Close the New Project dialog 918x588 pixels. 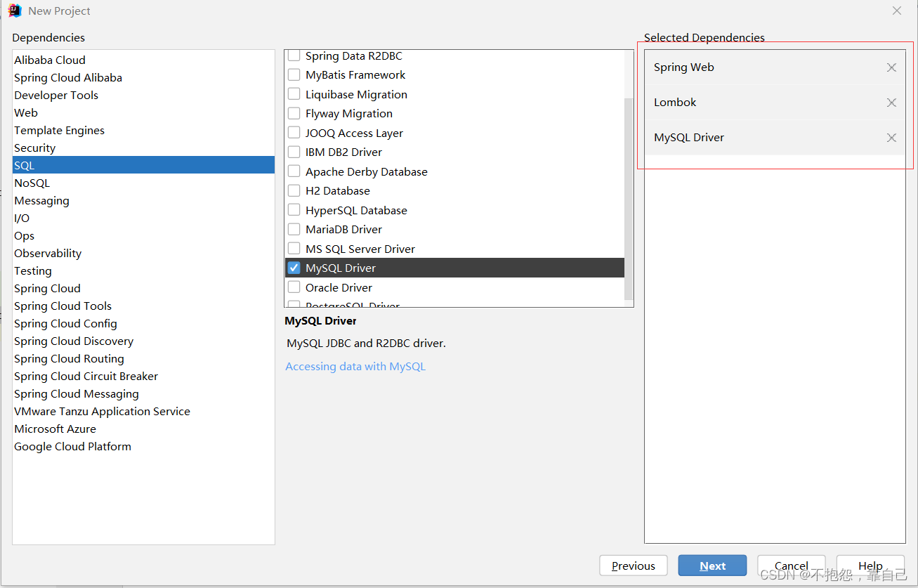pyautogui.click(x=897, y=11)
